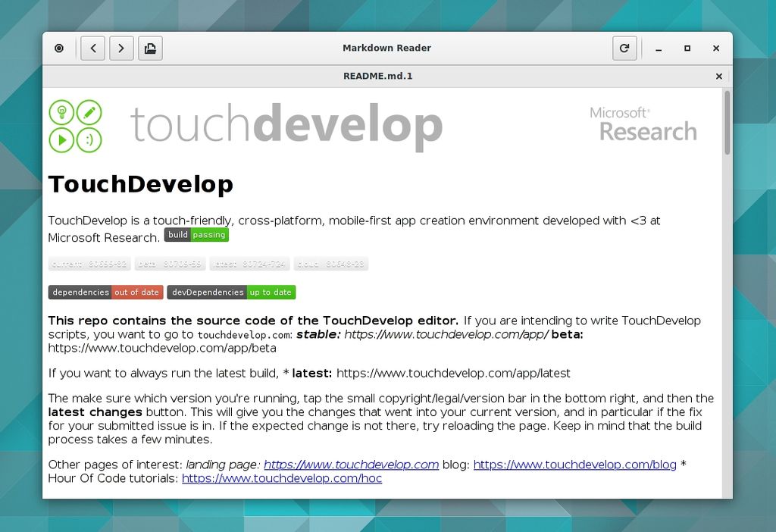The image size is (776, 532).
Task: Reload the document with the refresh button
Action: (x=624, y=48)
